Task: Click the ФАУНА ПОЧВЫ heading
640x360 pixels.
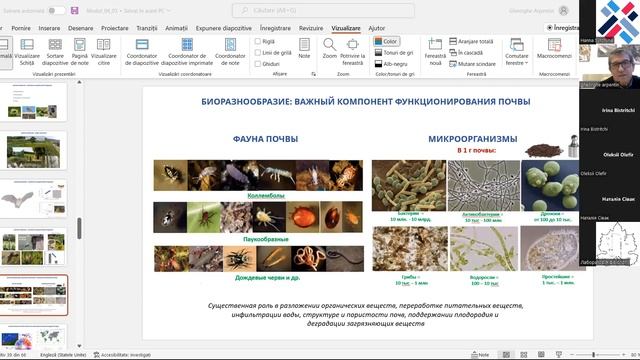Action: [265, 139]
